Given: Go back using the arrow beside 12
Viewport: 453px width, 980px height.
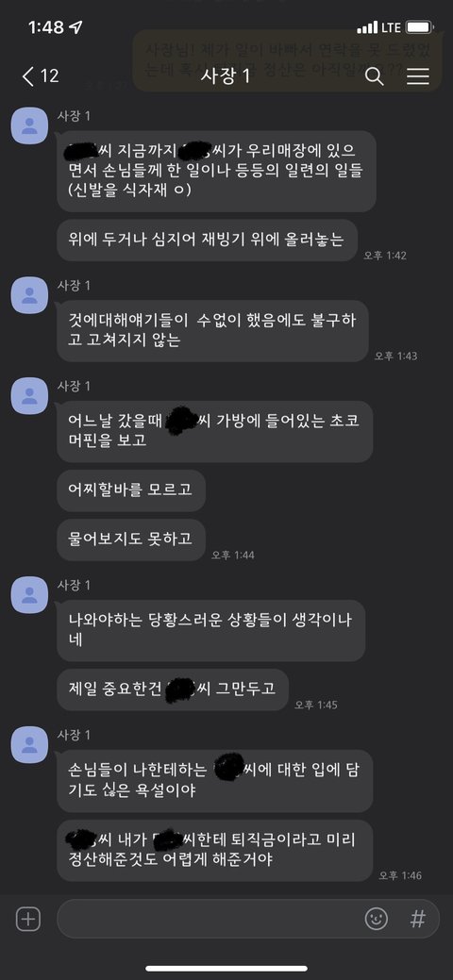Looking at the screenshot, I should click(x=27, y=76).
